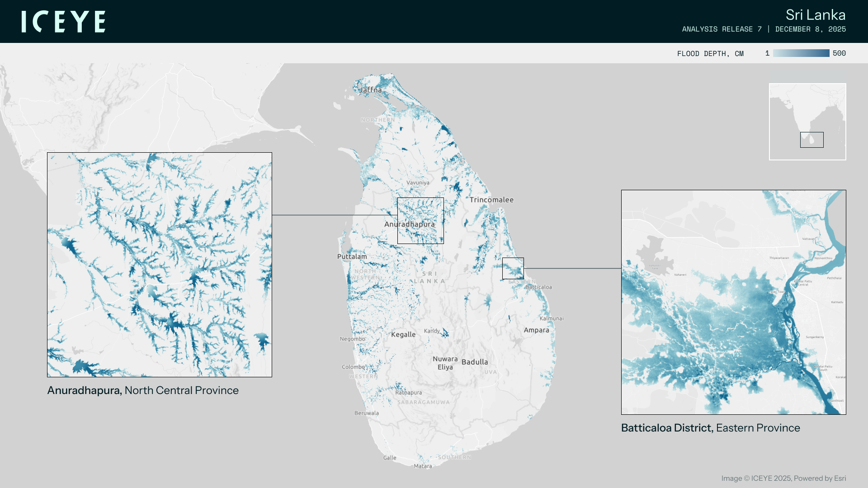Click the Analysis Release 7 date text
The height and width of the screenshot is (488, 868).
coord(764,29)
